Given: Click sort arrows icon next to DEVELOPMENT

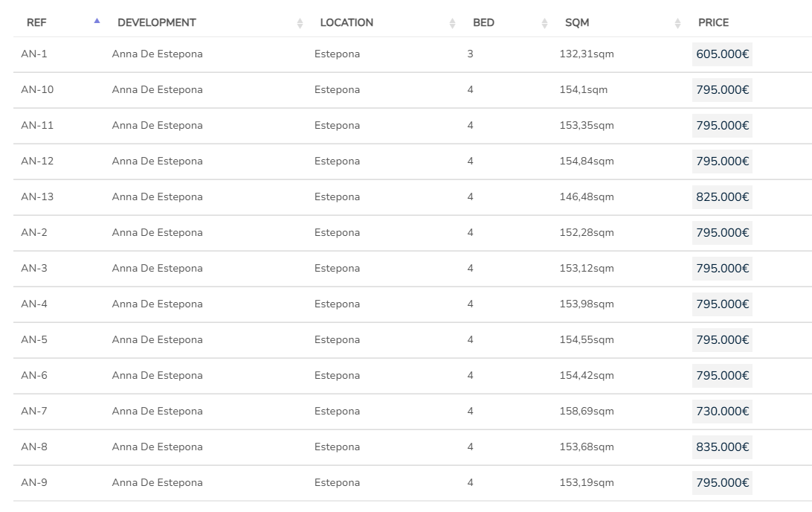Looking at the screenshot, I should click(x=300, y=23).
